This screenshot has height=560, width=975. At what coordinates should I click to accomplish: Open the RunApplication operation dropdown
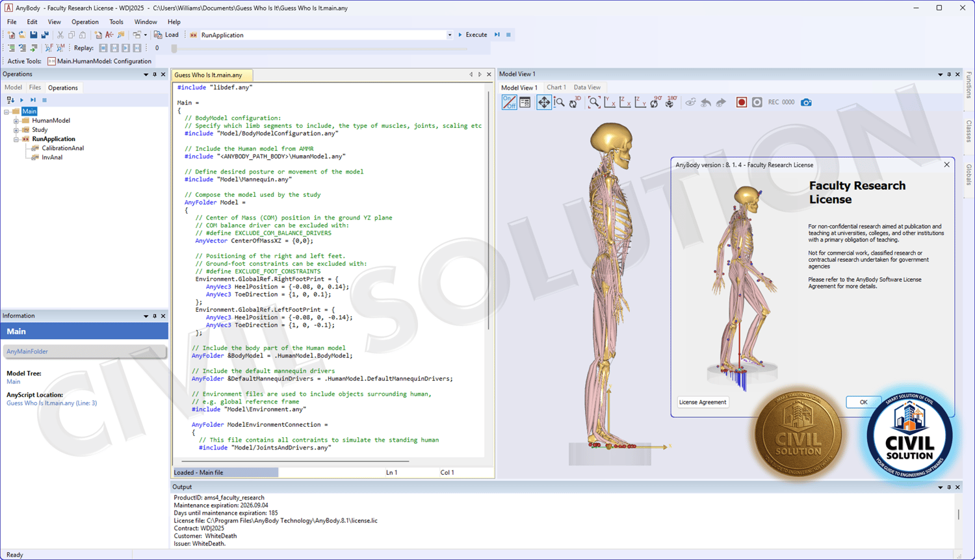[x=449, y=35]
